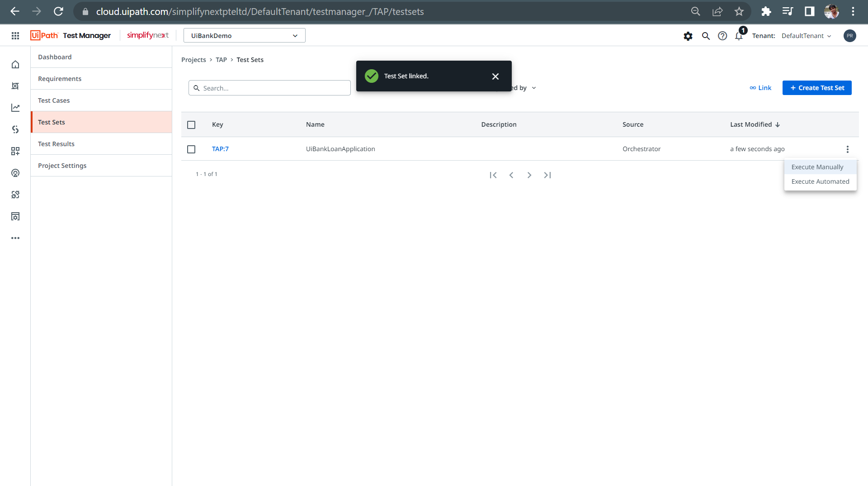
Task: Go to Projects breadcrumb
Action: [x=193, y=60]
